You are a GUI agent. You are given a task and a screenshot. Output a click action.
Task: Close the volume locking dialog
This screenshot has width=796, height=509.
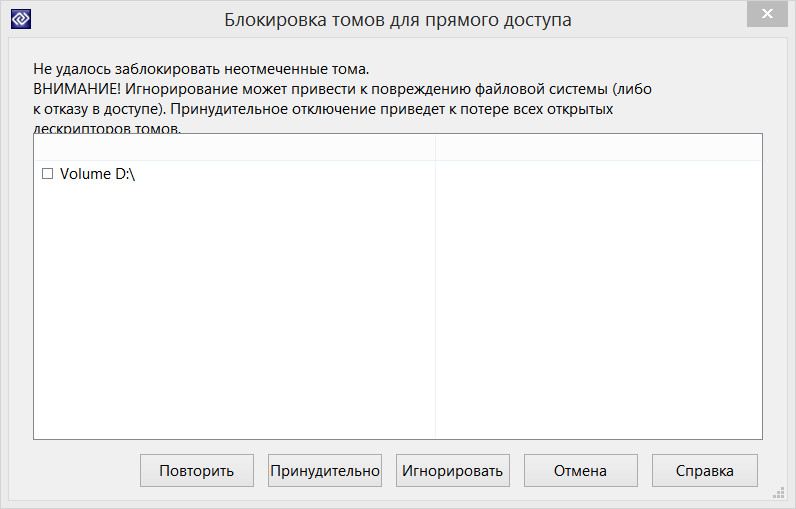767,16
